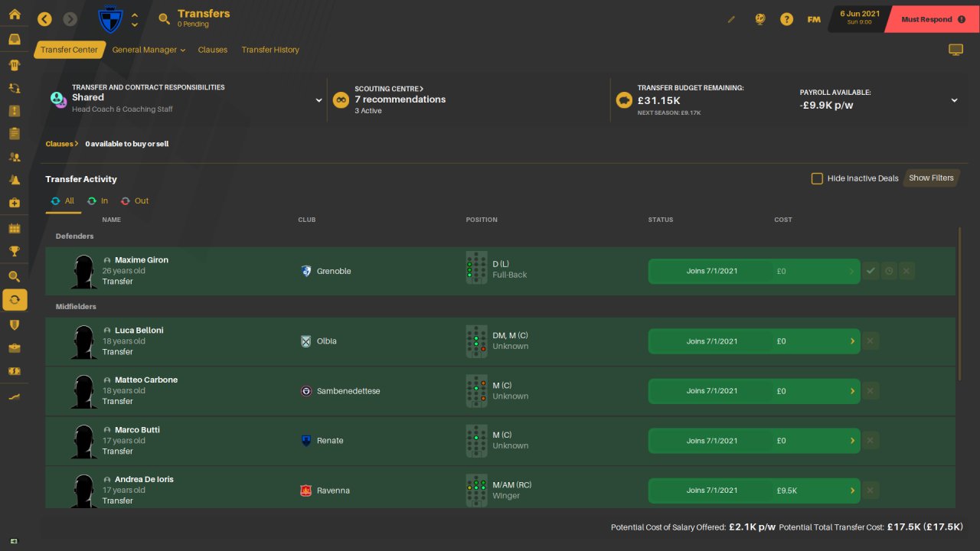Click the Transfer Budget Remaining piggy bank icon
Image resolution: width=980 pixels, height=551 pixels.
(624, 100)
